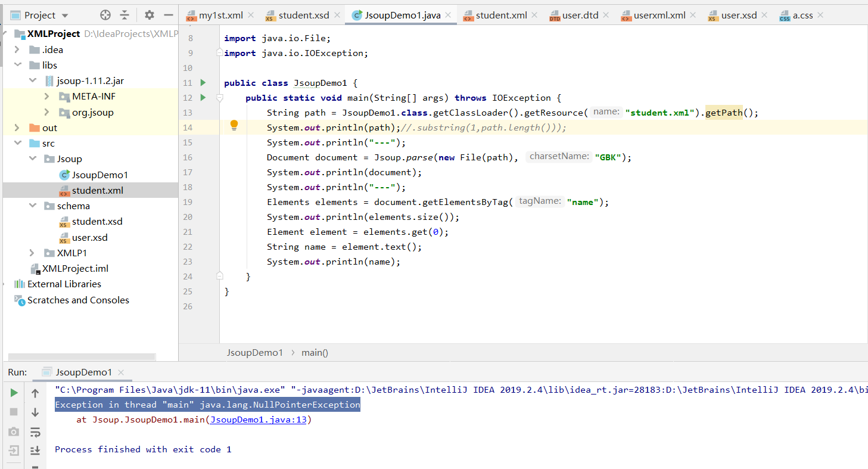This screenshot has width=868, height=469.
Task: Run main via gutter arrow at line 12
Action: pos(203,97)
